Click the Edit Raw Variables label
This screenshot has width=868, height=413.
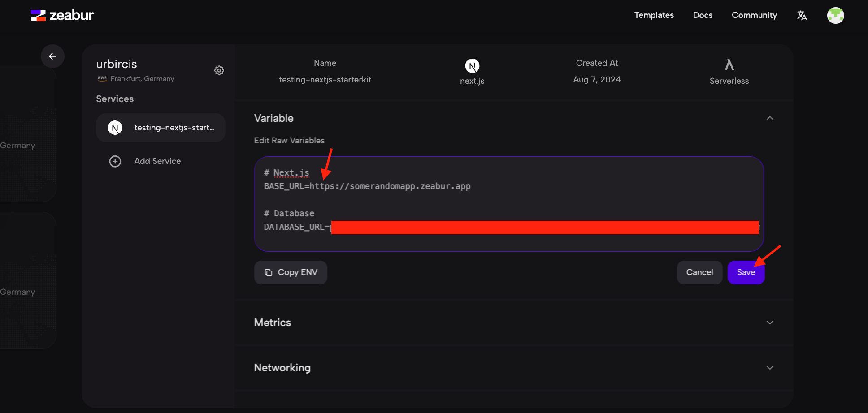pyautogui.click(x=289, y=141)
